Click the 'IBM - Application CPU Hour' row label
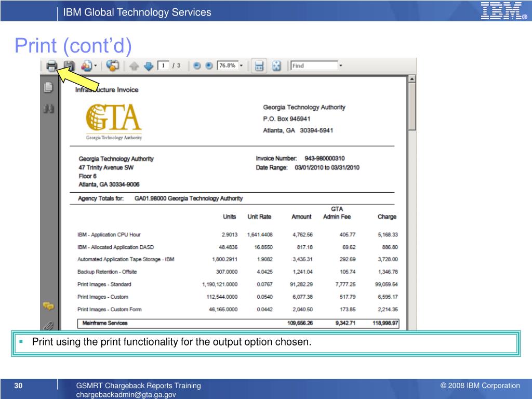Image resolution: width=532 pixels, height=399 pixels. point(109,235)
